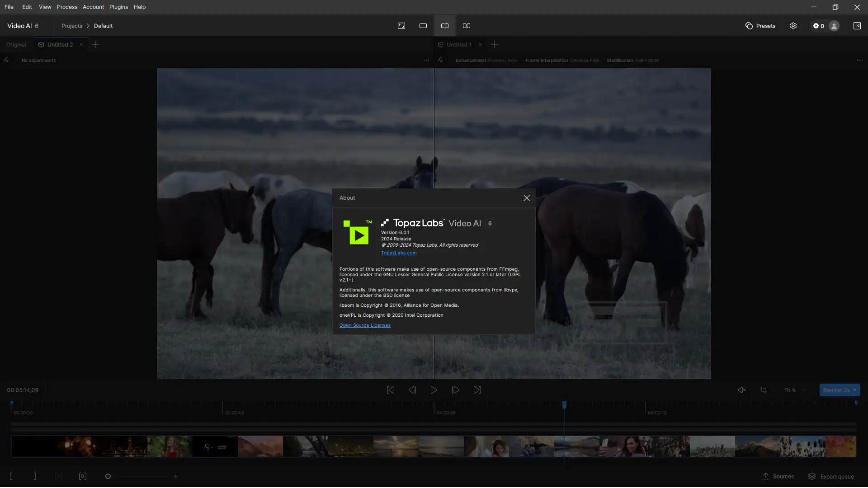Toggle the right side panel
This screenshot has height=488, width=868.
(857, 26)
